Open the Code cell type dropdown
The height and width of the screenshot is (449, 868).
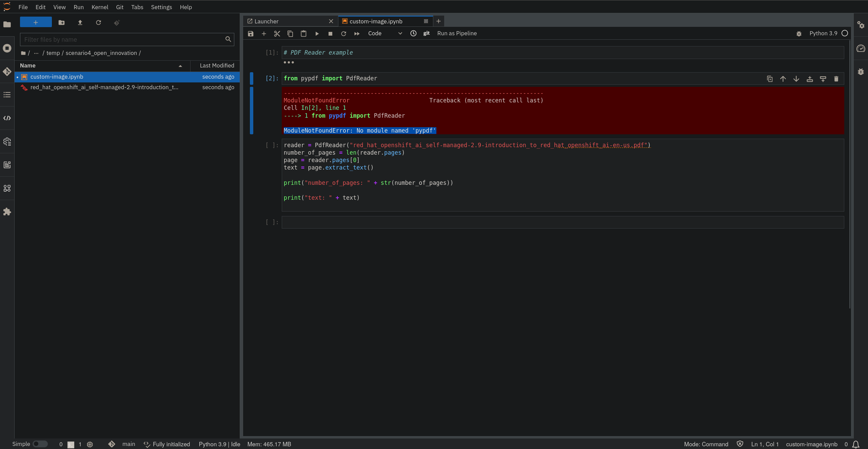(x=384, y=34)
